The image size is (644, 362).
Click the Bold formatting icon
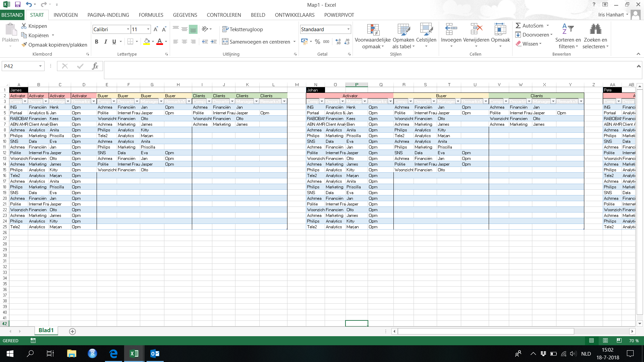click(x=97, y=42)
